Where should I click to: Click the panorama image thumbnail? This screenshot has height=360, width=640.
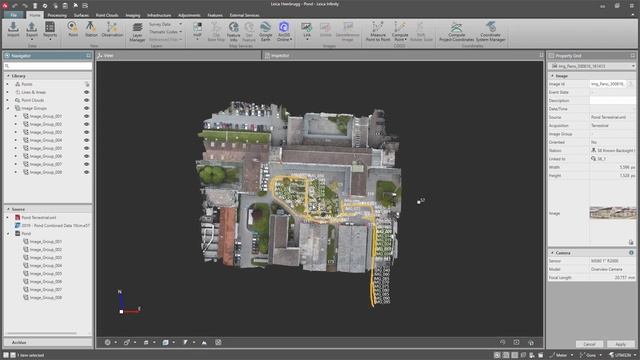pos(613,213)
